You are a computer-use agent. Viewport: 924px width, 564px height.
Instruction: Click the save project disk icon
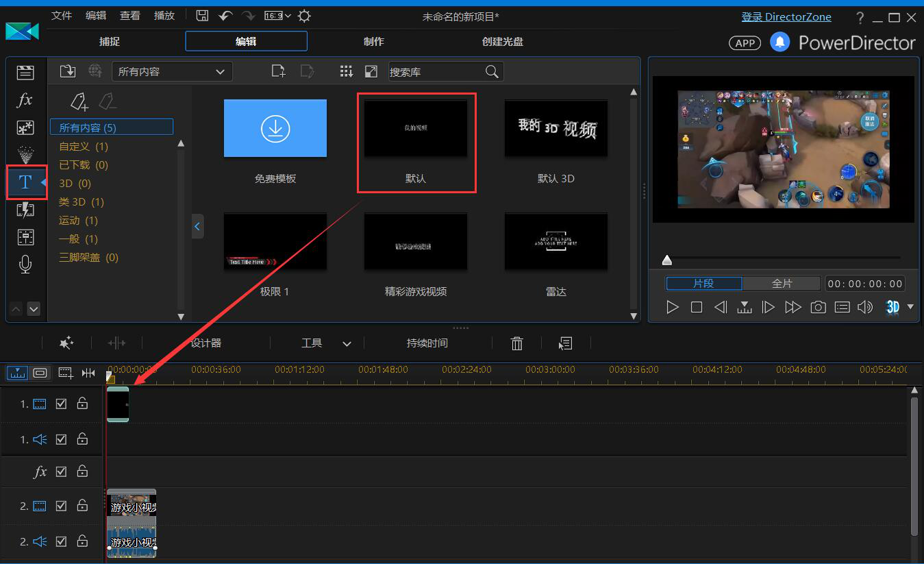click(202, 16)
